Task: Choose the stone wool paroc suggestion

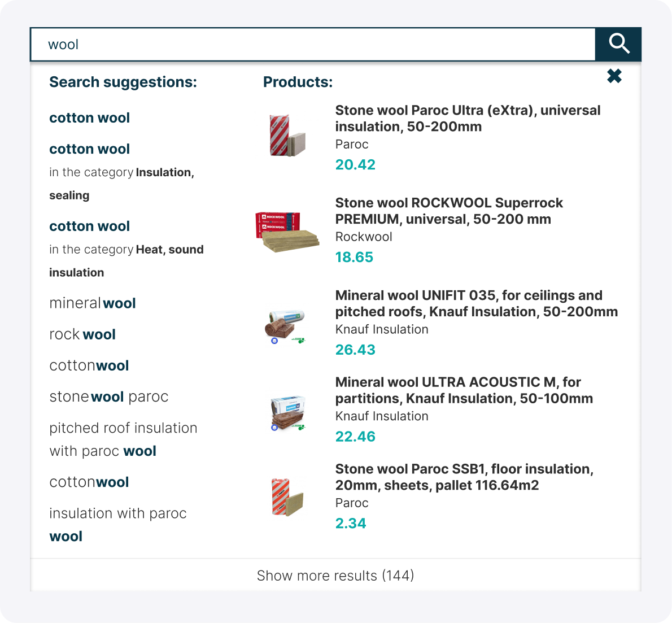Action: click(109, 397)
